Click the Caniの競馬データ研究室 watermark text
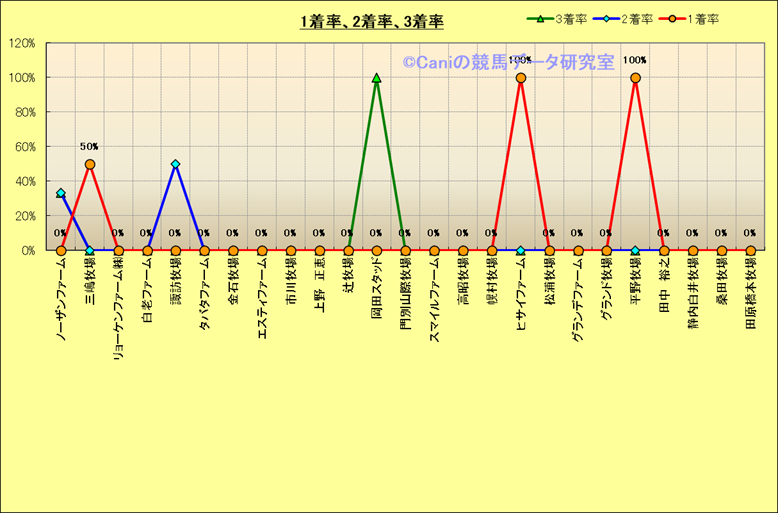Image resolution: width=778 pixels, height=513 pixels. point(508,62)
